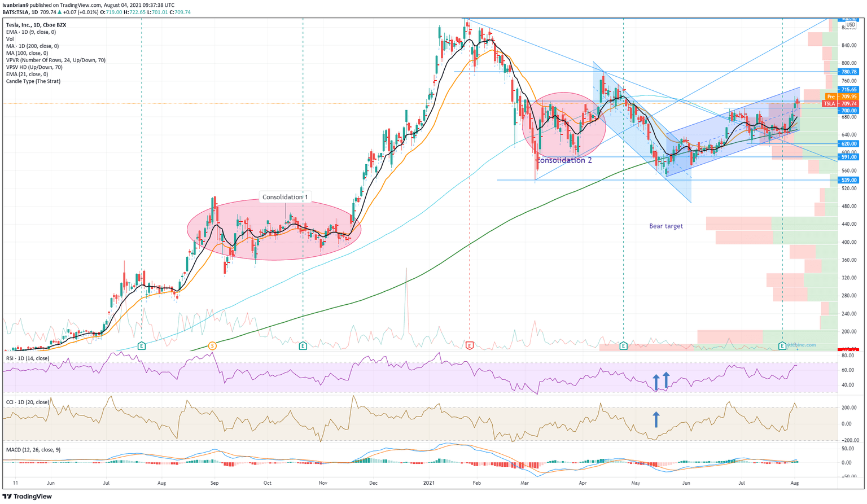Click the 'MA · 1D (200, close, 0)' legend
867x504 pixels.
click(x=33, y=46)
